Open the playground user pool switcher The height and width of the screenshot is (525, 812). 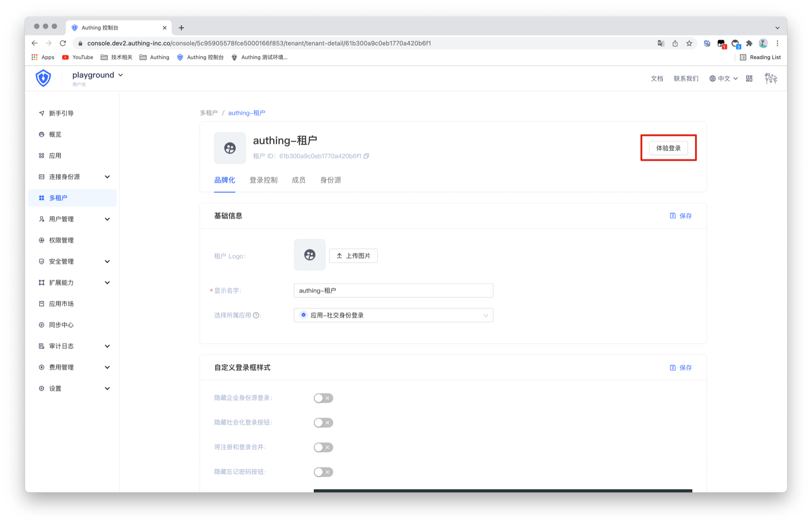point(97,75)
